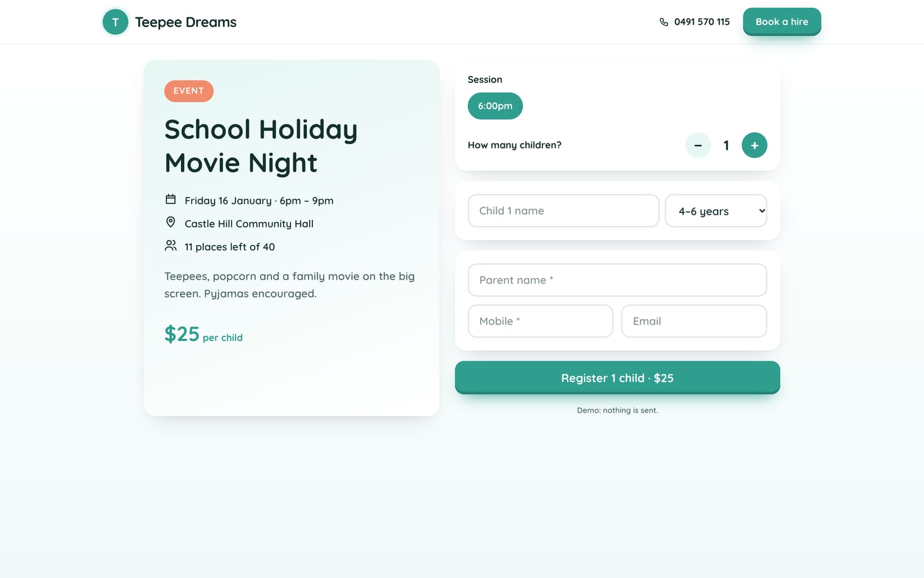Click the How many children? label
This screenshot has height=578, width=924.
coord(515,145)
